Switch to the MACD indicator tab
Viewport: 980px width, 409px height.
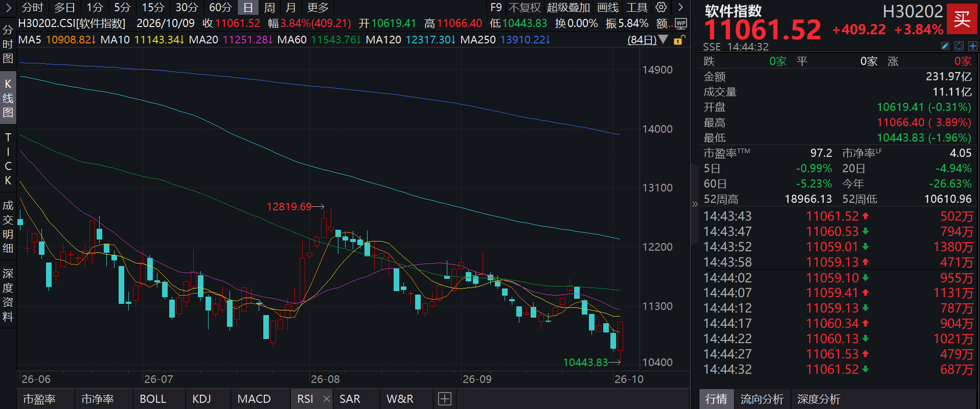(x=254, y=399)
